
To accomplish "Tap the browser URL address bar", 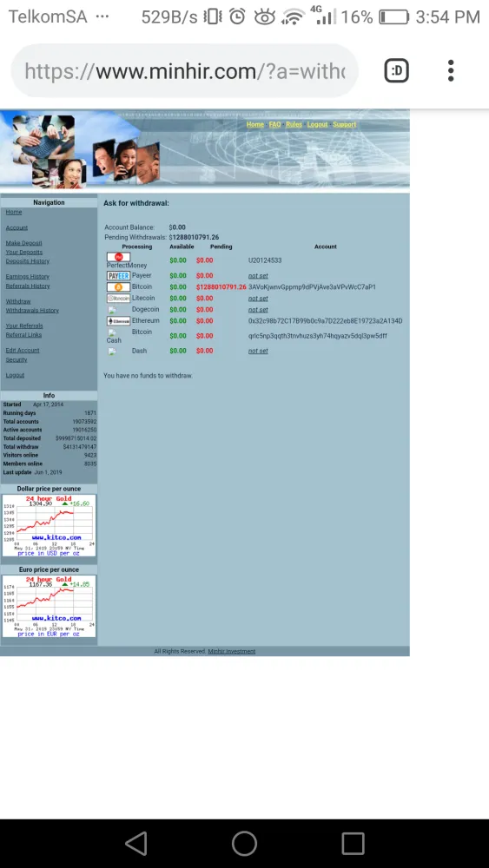I will (184, 71).
